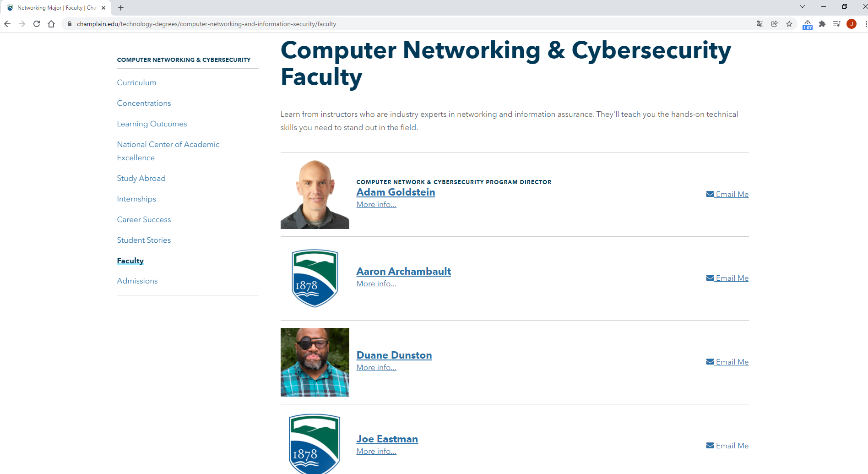The image size is (868, 474).
Task: Go to the browser home page
Action: (x=51, y=24)
